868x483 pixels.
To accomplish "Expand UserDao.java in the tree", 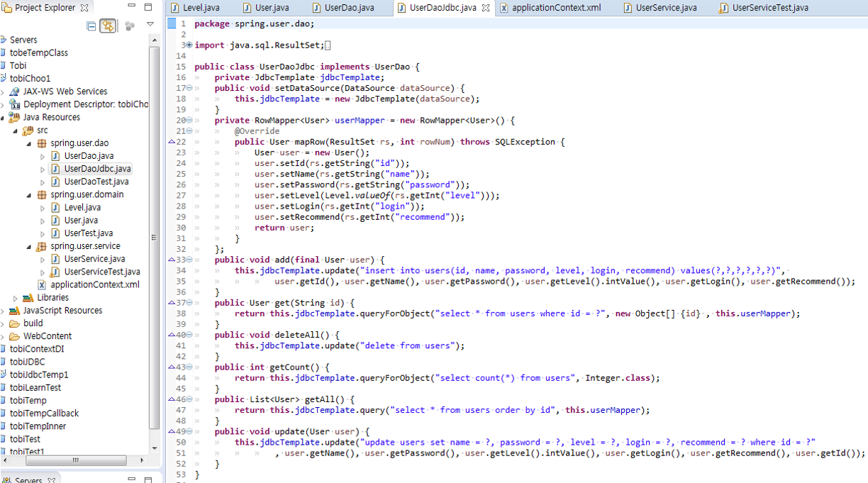I will [x=43, y=156].
